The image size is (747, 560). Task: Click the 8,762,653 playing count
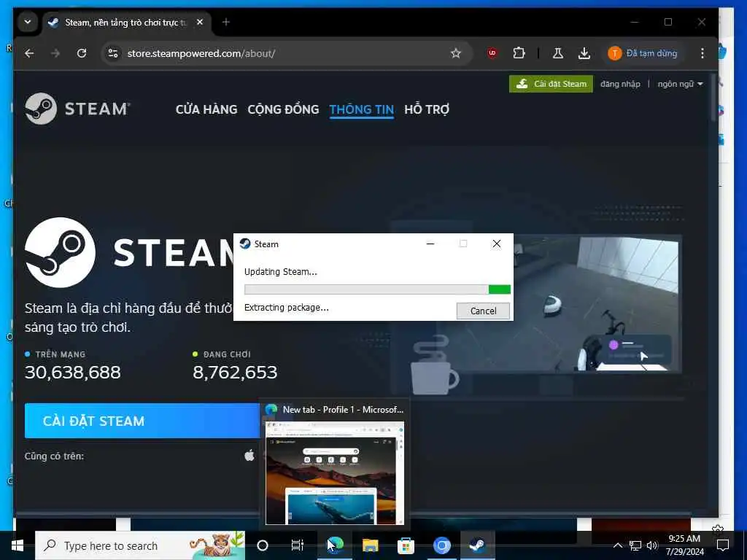[x=235, y=373]
